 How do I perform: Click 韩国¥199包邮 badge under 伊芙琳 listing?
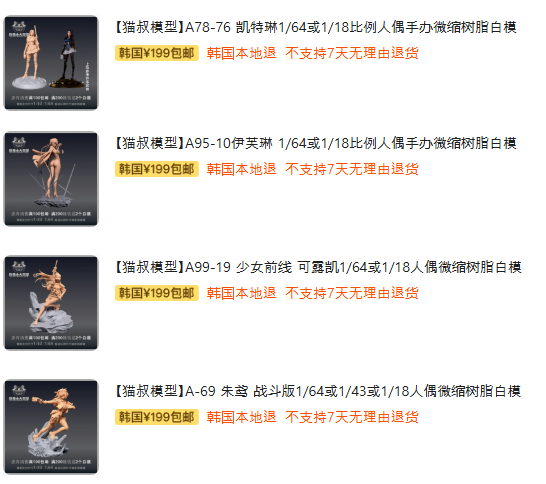tap(157, 169)
